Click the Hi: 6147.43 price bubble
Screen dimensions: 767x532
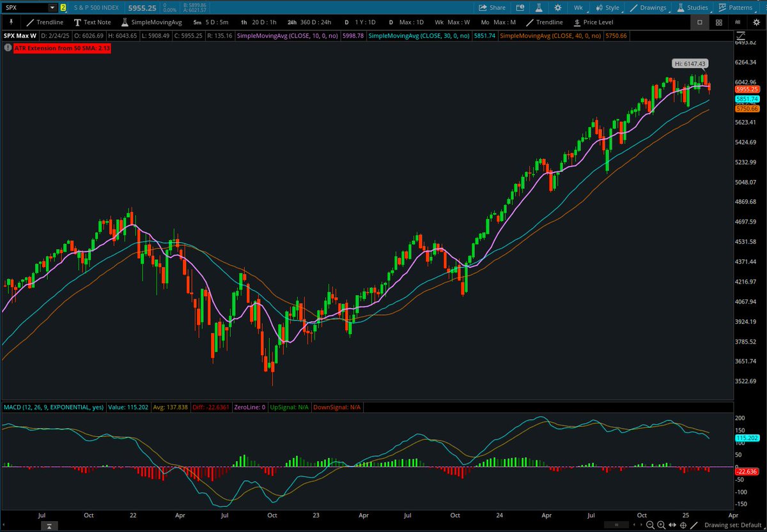click(x=690, y=63)
